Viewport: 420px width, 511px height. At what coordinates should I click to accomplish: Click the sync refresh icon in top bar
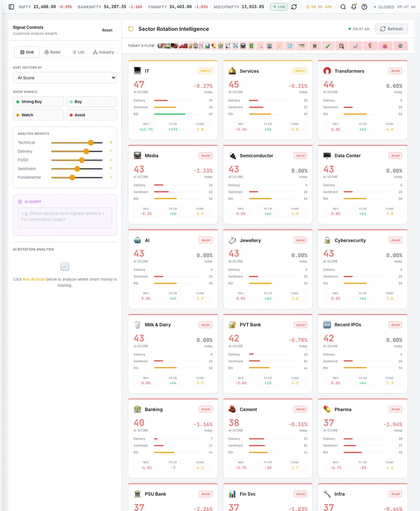[x=294, y=7]
